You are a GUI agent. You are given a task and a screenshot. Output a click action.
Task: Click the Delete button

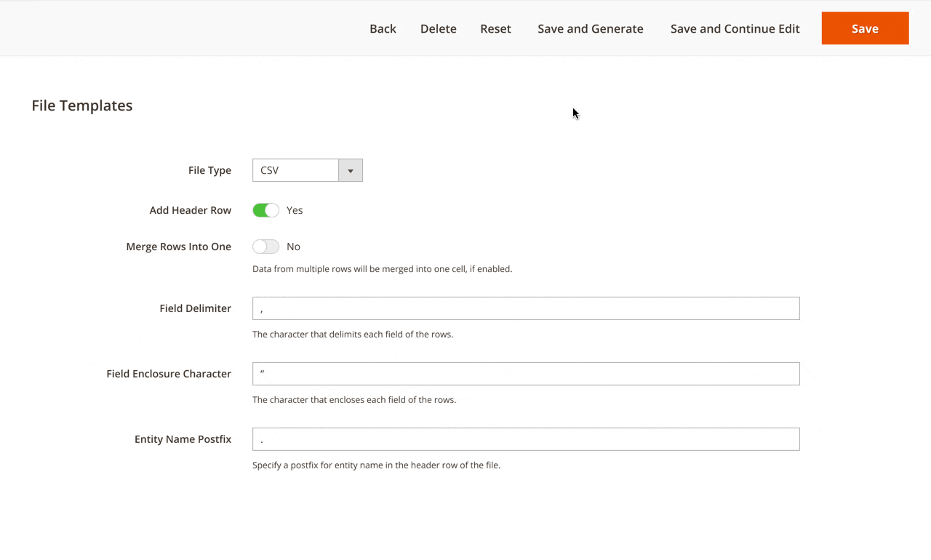click(x=439, y=28)
